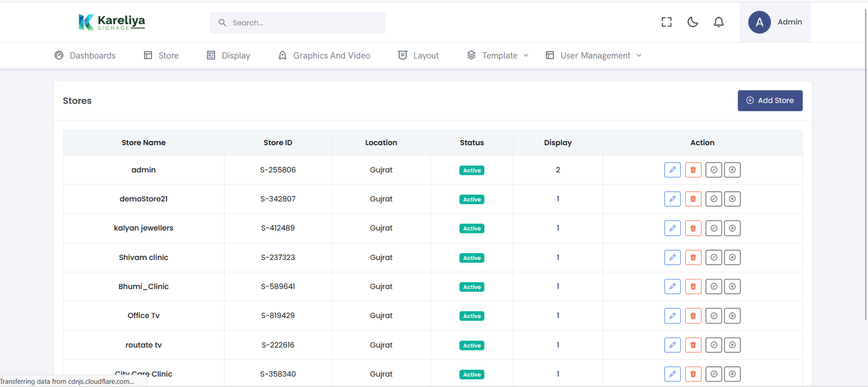
Task: Delete the Bhumi_Clinic store
Action: [x=693, y=287]
